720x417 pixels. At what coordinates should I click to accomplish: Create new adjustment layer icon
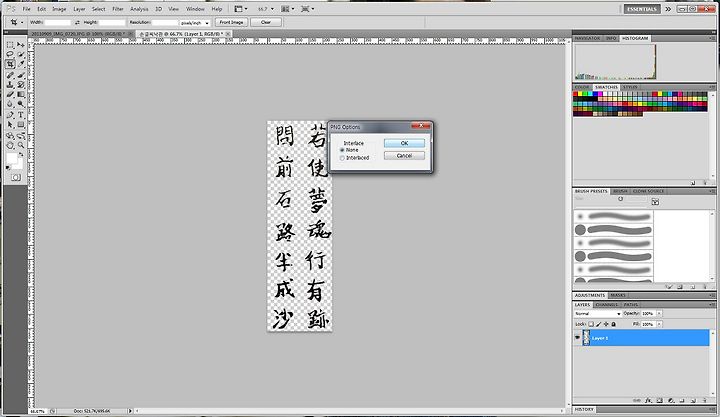[671, 400]
